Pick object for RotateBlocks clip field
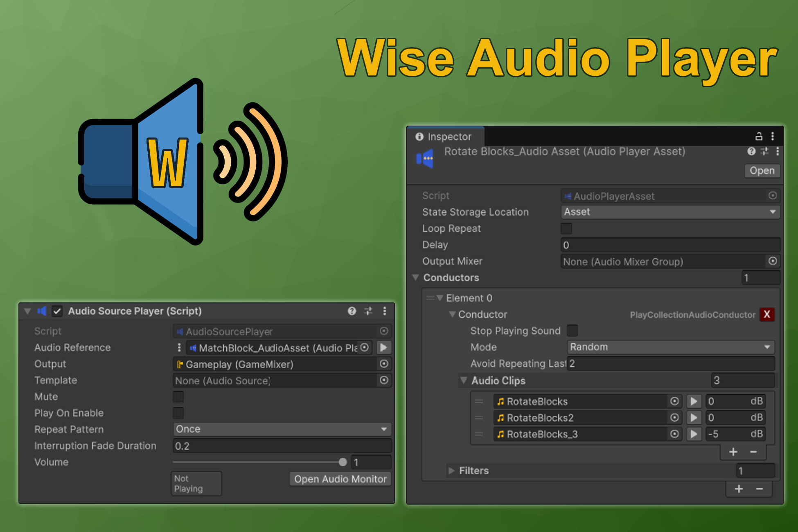The image size is (798, 532). point(675,401)
